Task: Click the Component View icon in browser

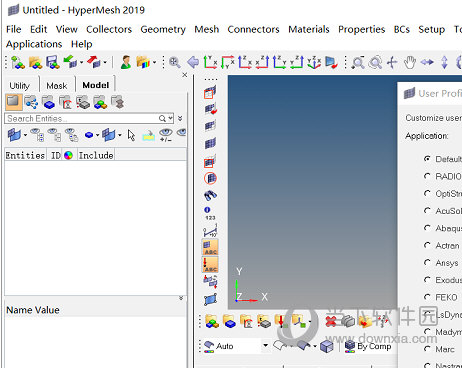Action: click(x=48, y=102)
